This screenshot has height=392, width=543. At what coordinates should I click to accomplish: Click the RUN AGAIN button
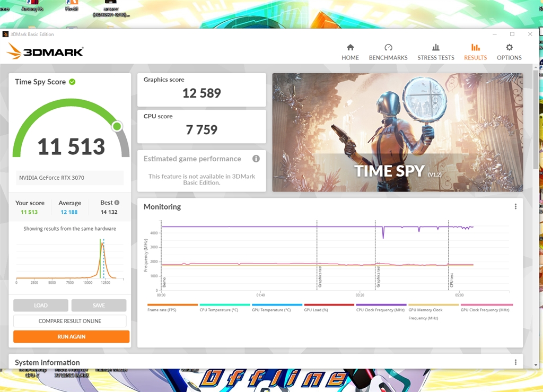point(72,337)
